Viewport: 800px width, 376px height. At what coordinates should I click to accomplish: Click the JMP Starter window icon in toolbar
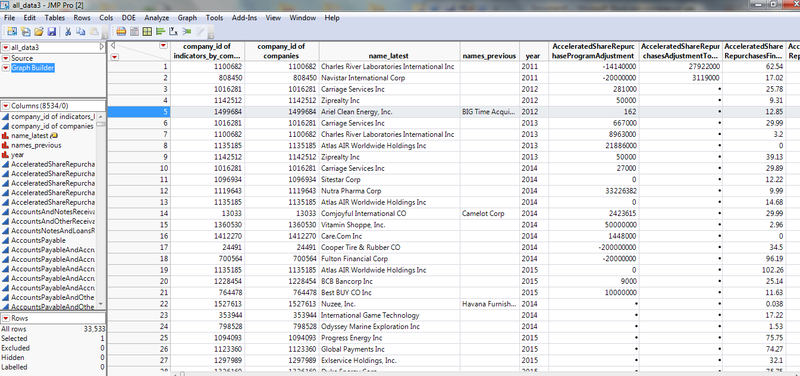(12, 32)
